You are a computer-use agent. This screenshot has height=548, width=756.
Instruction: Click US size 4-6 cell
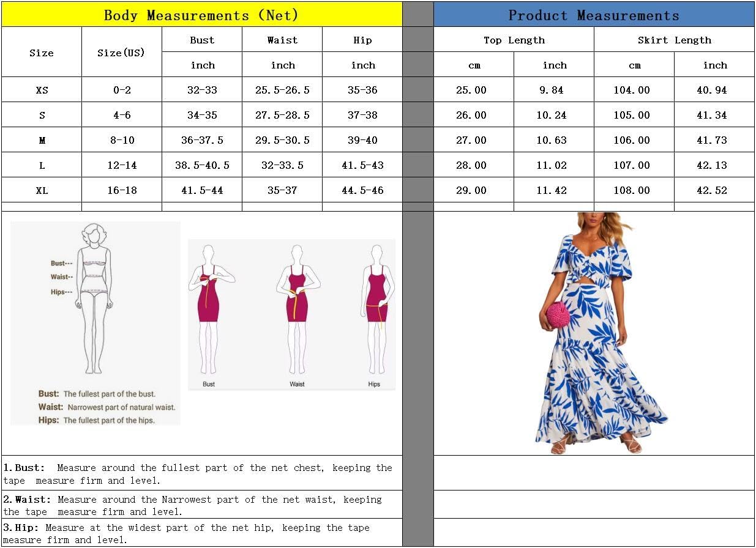[x=122, y=115]
